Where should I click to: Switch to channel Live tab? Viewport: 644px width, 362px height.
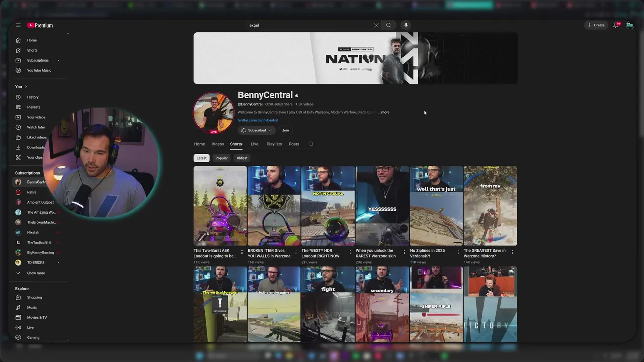point(255,144)
